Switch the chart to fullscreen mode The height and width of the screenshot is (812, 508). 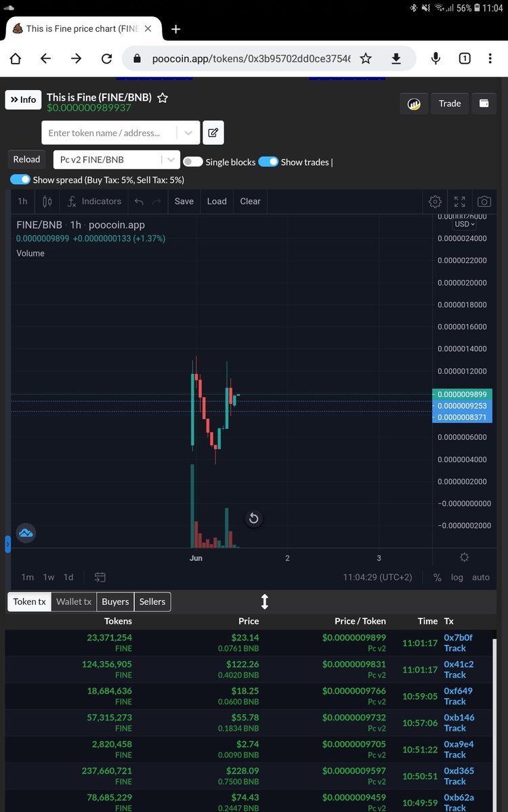tap(460, 201)
